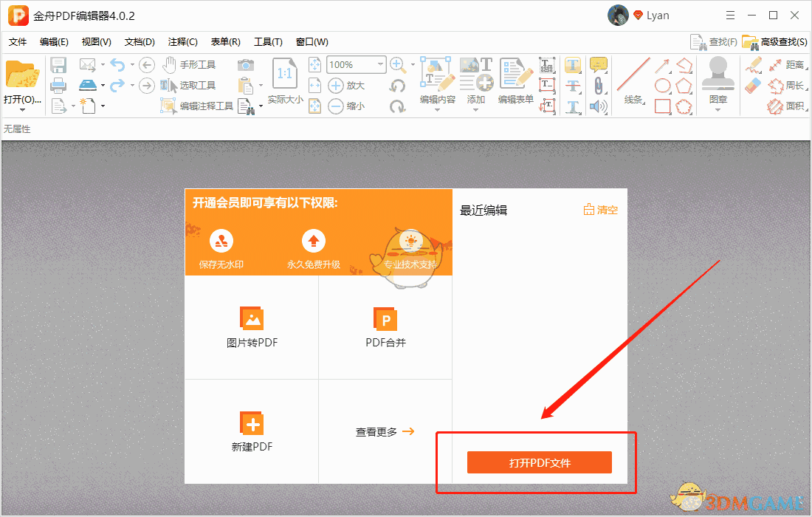Image resolution: width=812 pixels, height=517 pixels.
Task: Open the 注释(C) menu
Action: point(182,41)
